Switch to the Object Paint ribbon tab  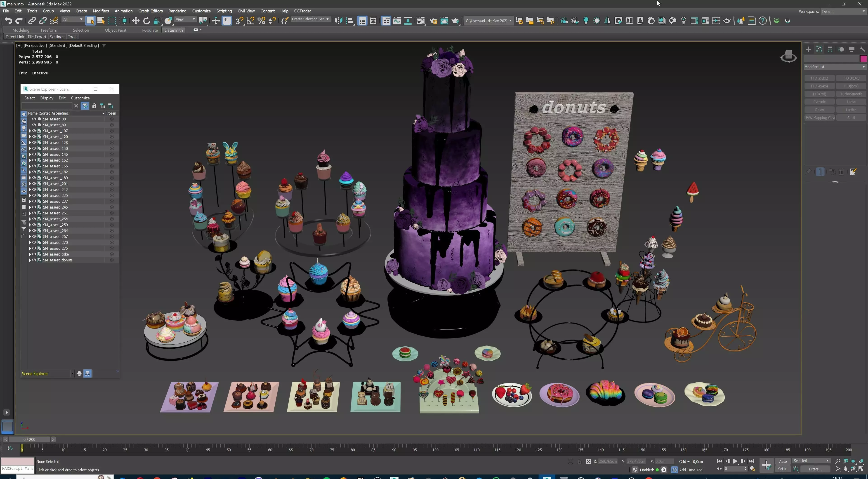[115, 30]
